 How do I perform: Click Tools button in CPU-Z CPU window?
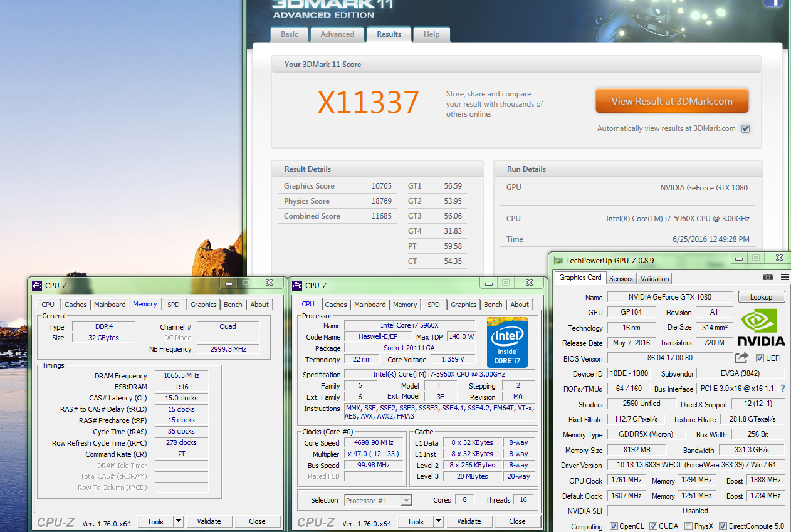pyautogui.click(x=416, y=521)
